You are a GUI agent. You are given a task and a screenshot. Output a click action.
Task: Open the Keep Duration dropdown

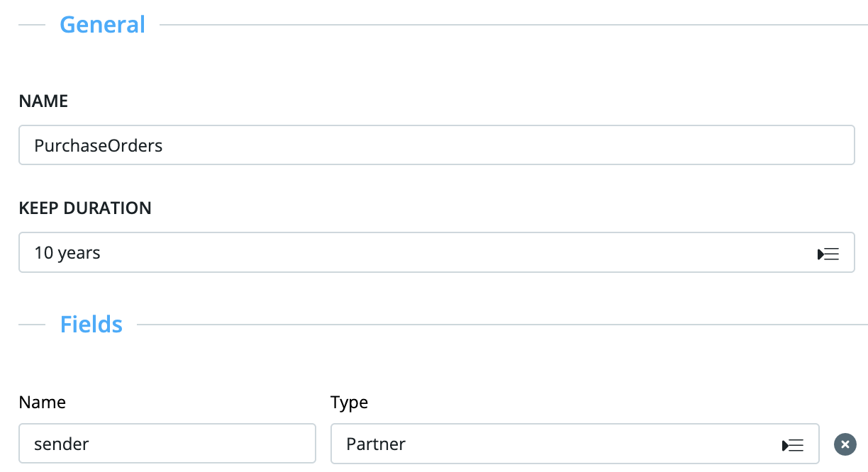425,253
